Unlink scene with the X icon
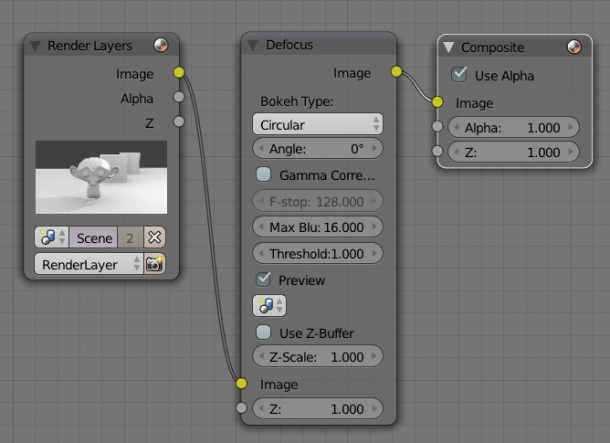 click(x=153, y=238)
